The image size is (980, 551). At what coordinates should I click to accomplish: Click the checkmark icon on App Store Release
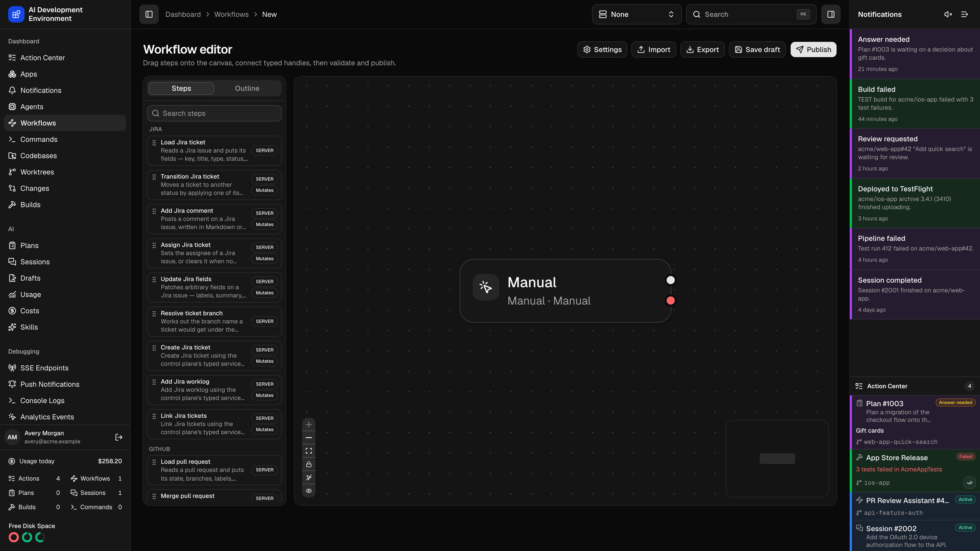click(970, 483)
